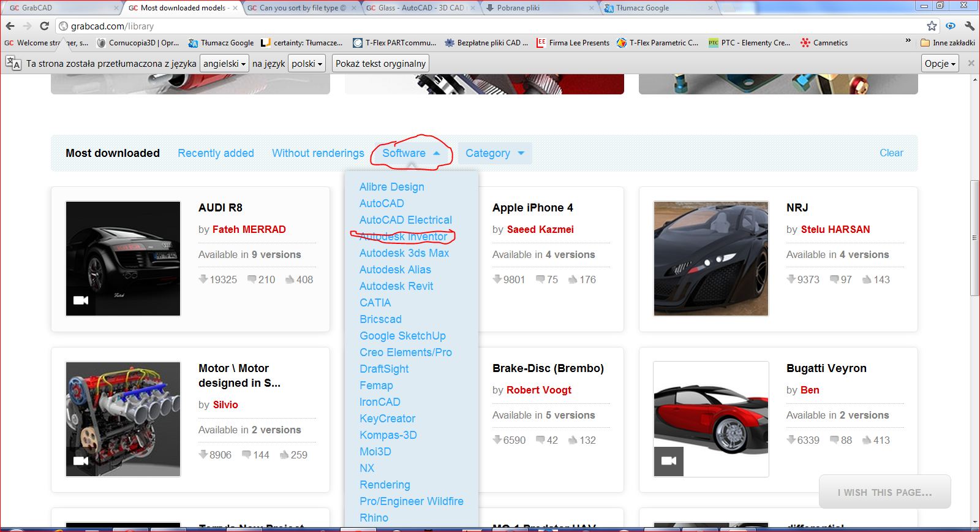Close the Most downloaded models tab

tap(235, 8)
